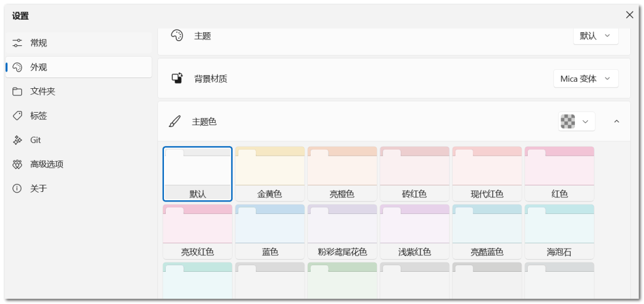Close the 设置 window
This screenshot has height=304, width=644.
click(629, 15)
